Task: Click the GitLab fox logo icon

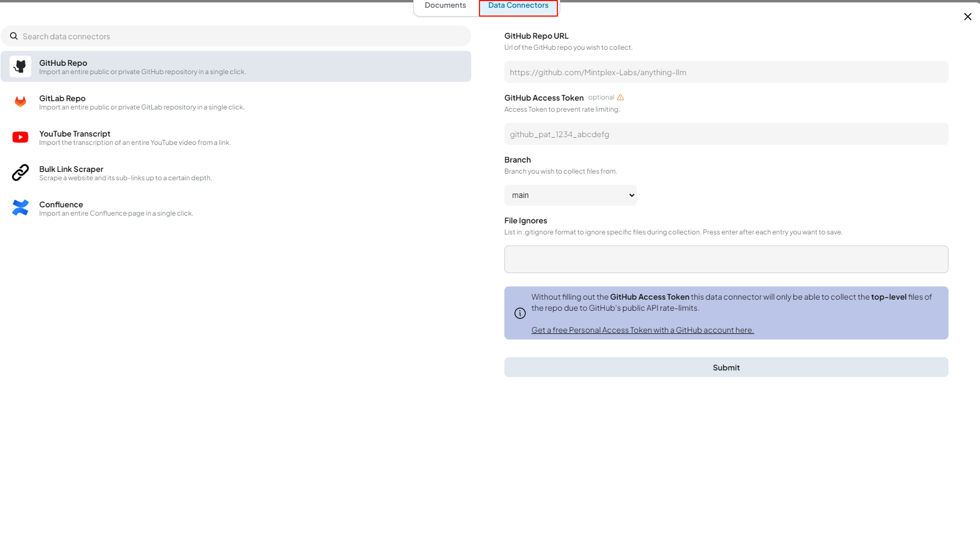Action: coord(20,102)
